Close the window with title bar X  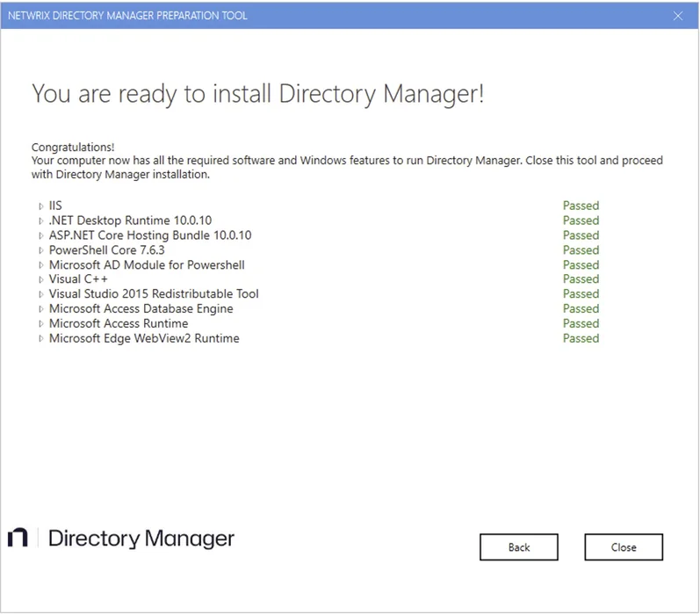click(678, 16)
